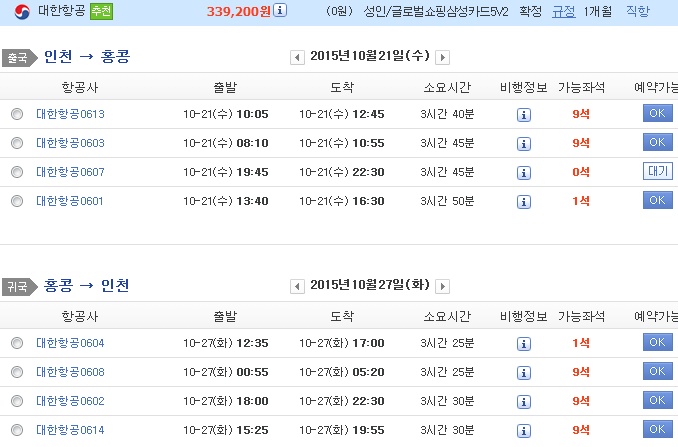Image resolution: width=678 pixels, height=447 pixels.
Task: Open flight info icon for 대한항공0608
Action: tap(524, 373)
